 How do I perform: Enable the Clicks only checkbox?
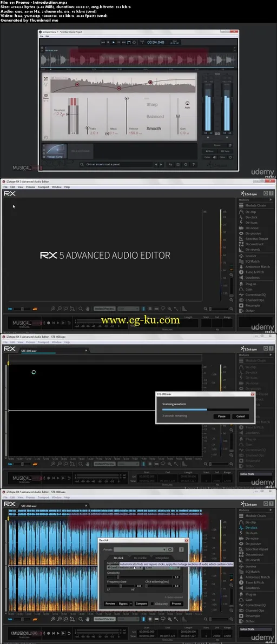[x=153, y=604]
